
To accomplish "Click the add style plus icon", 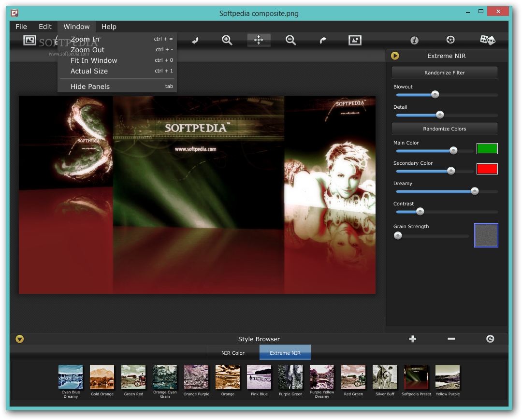I will tap(412, 339).
